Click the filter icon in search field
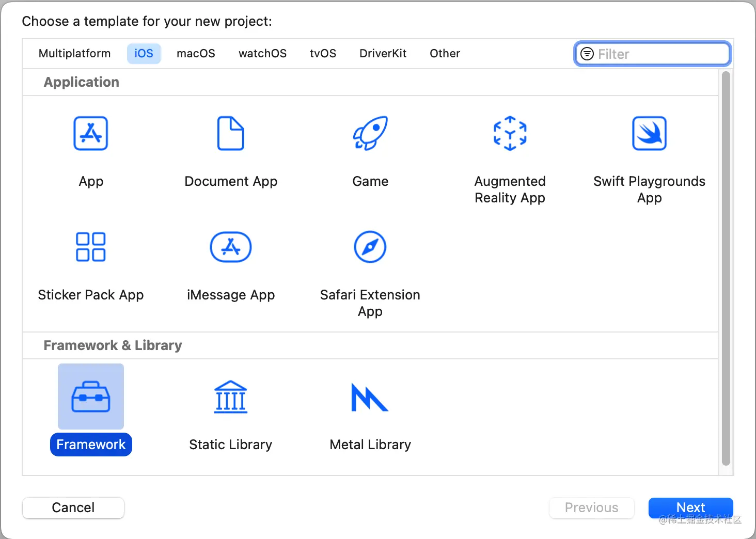 [587, 54]
